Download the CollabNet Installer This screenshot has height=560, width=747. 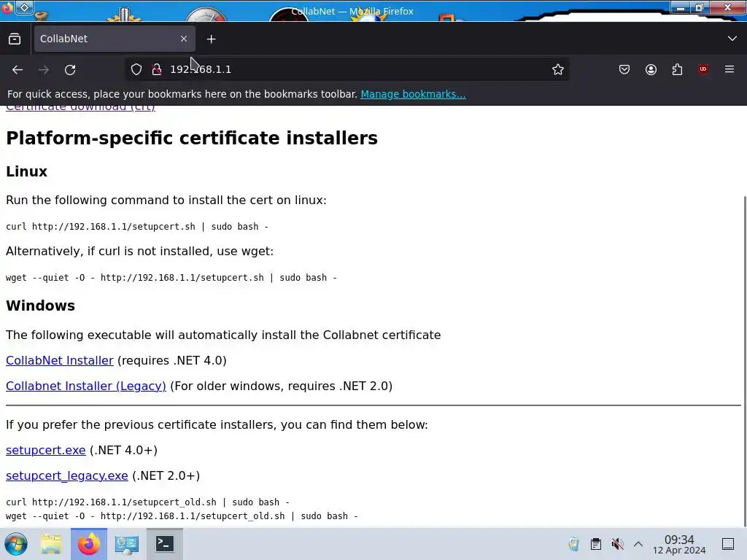coord(60,360)
